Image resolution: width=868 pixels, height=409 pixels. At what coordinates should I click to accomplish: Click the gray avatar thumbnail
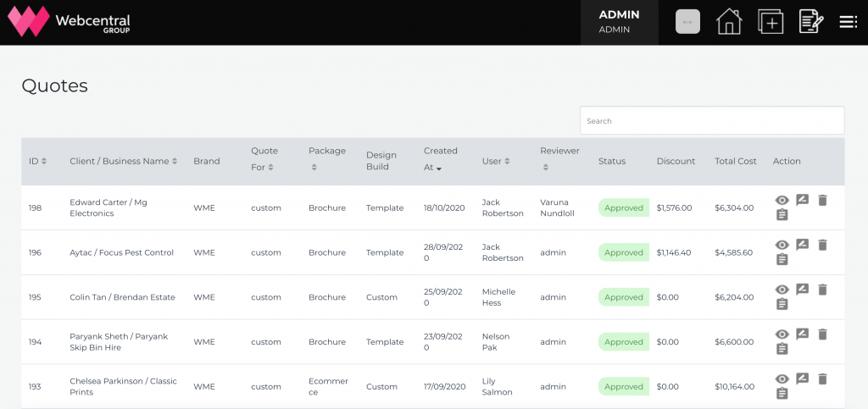pyautogui.click(x=687, y=22)
